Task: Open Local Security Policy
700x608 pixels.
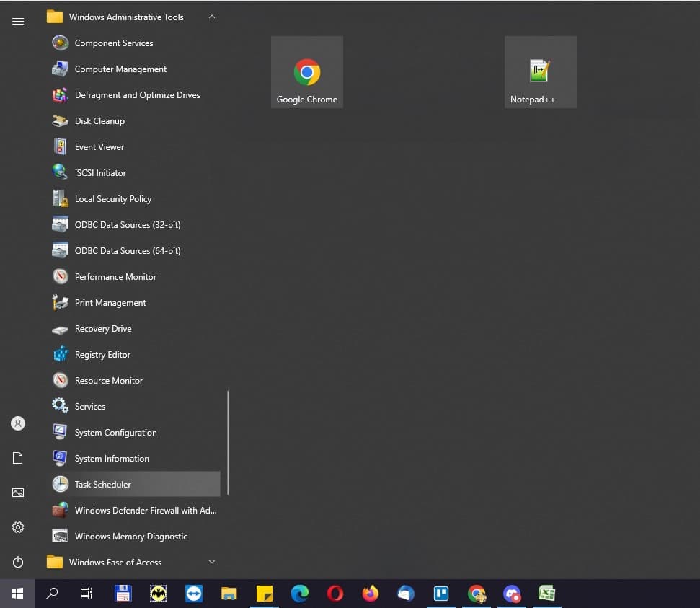Action: coord(133,198)
